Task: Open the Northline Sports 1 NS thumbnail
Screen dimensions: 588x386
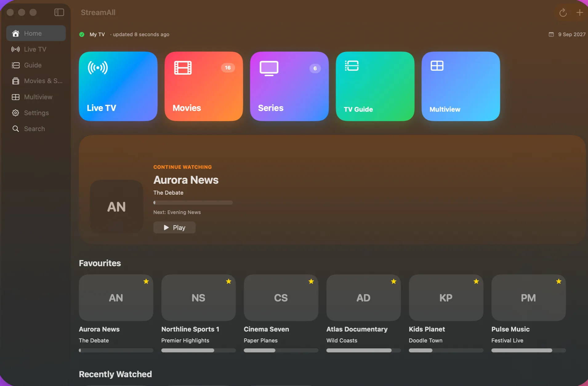Action: tap(199, 298)
